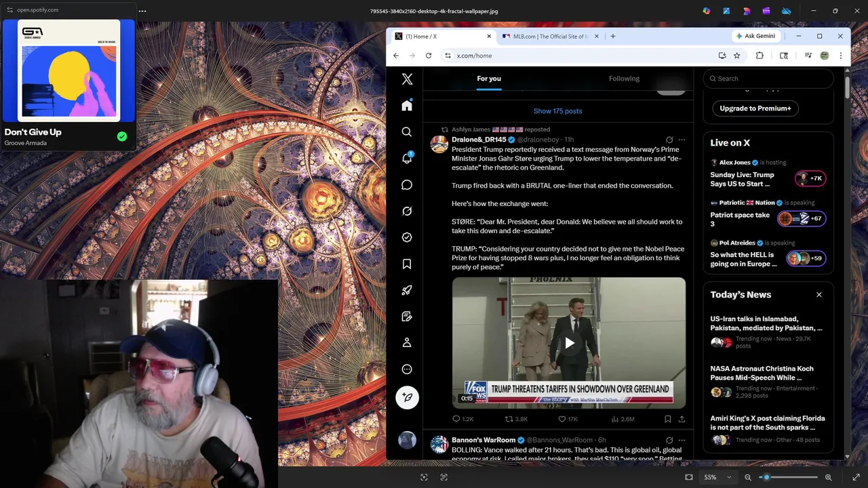868x488 pixels.
Task: Click Show 175 posts link
Action: point(557,111)
